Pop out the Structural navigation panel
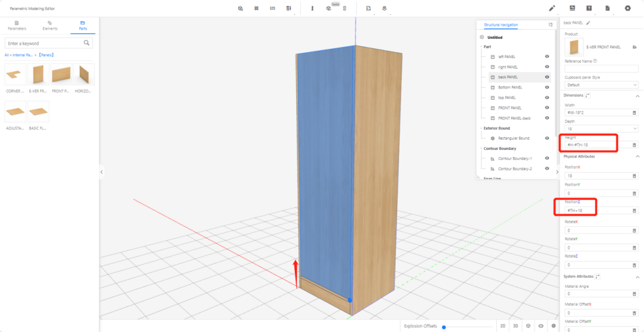Image resolution: width=644 pixels, height=332 pixels. point(550,25)
